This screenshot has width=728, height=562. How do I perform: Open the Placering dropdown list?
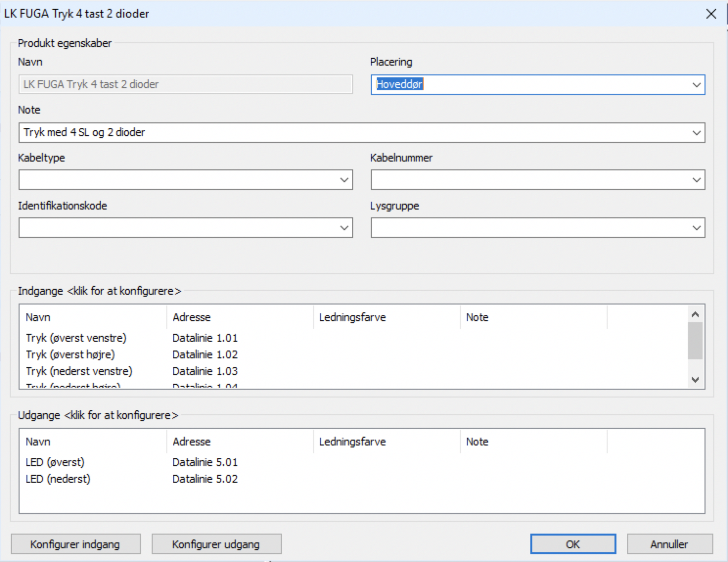tap(696, 85)
